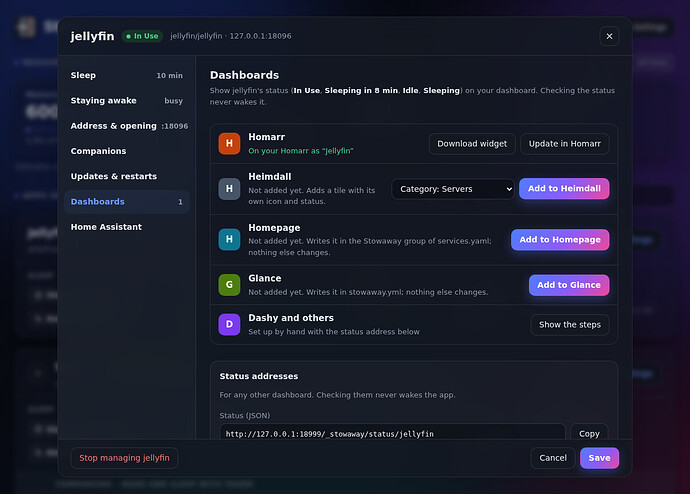Click the Status addresses heading
This screenshot has width=690, height=494.
click(259, 376)
